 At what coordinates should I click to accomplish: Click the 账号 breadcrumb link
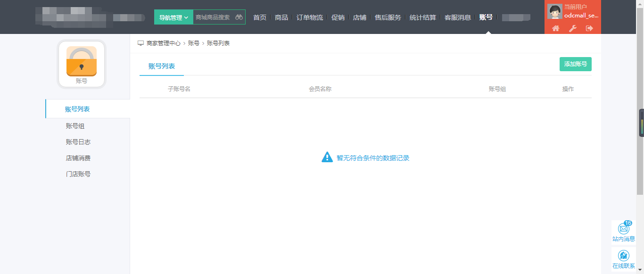pos(194,43)
